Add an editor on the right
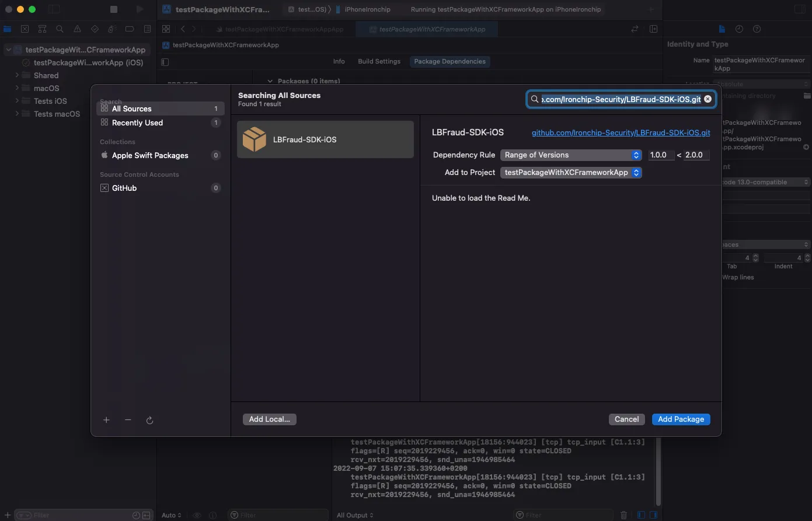The width and height of the screenshot is (812, 521). coord(653,29)
